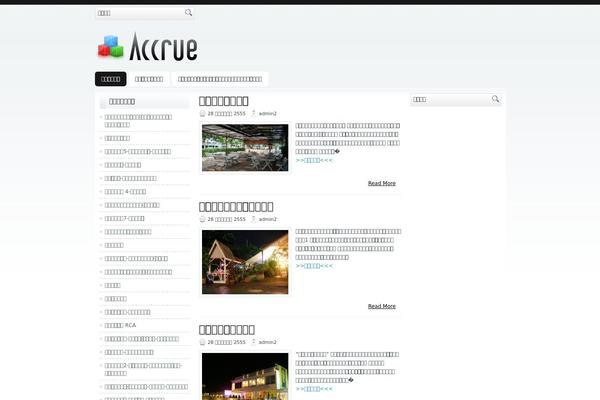Image resolution: width=600 pixels, height=400 pixels.
Task: Click the >>...<<< link in the patio post
Action: click(314, 160)
